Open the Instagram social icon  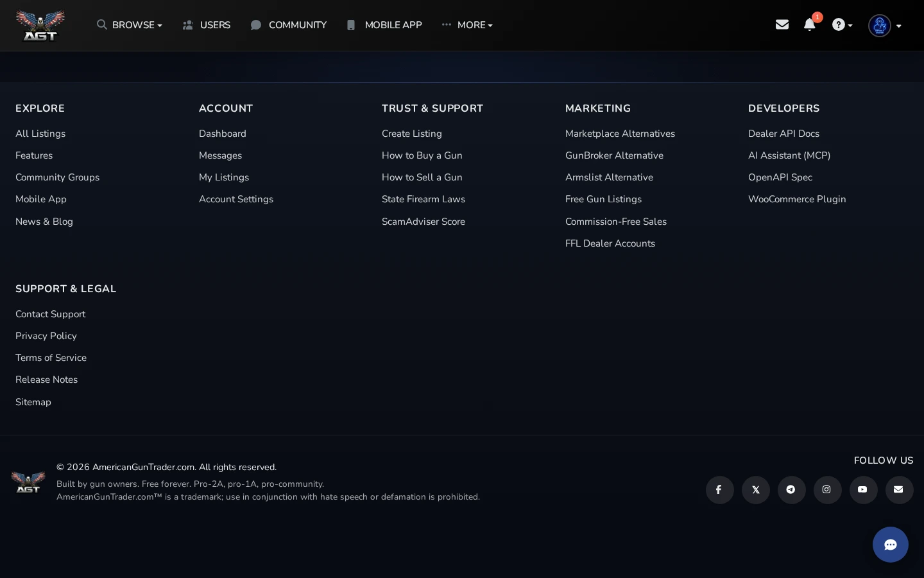pyautogui.click(x=828, y=490)
